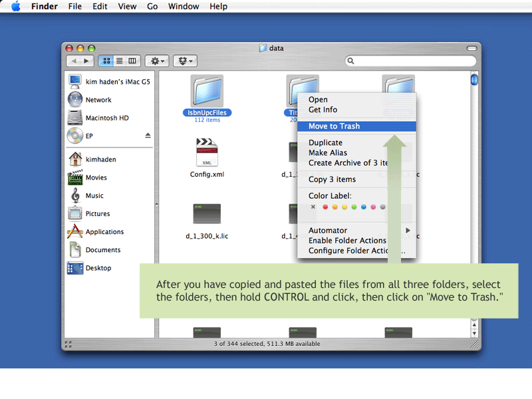Open the Action gear dropdown

158,61
